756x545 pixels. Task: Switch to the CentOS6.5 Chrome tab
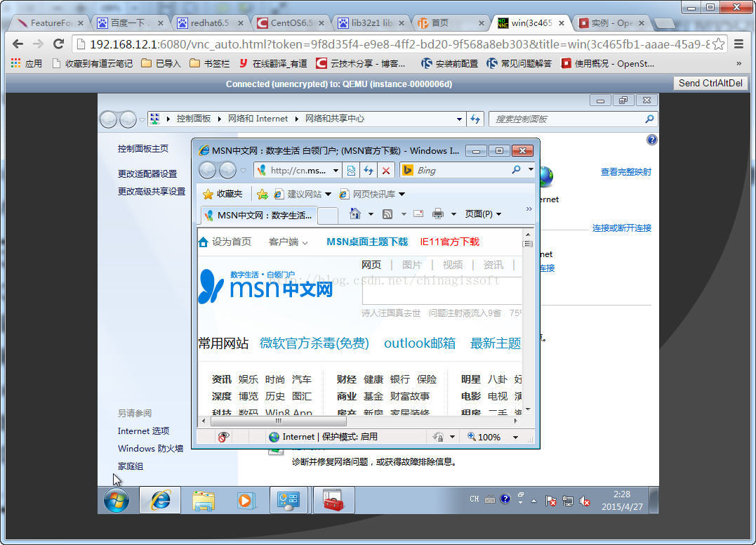pyautogui.click(x=291, y=22)
